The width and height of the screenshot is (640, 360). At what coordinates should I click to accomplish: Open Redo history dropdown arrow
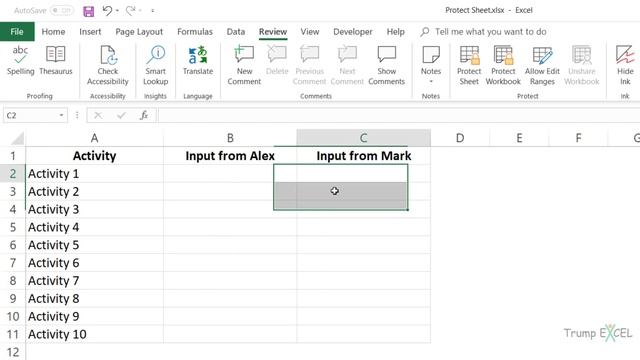(140, 11)
